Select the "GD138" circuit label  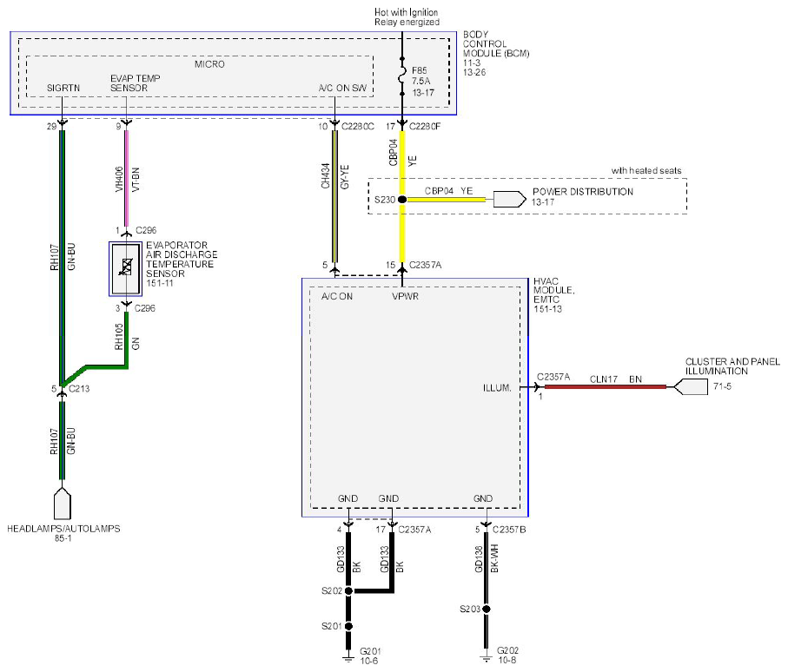pos(479,559)
